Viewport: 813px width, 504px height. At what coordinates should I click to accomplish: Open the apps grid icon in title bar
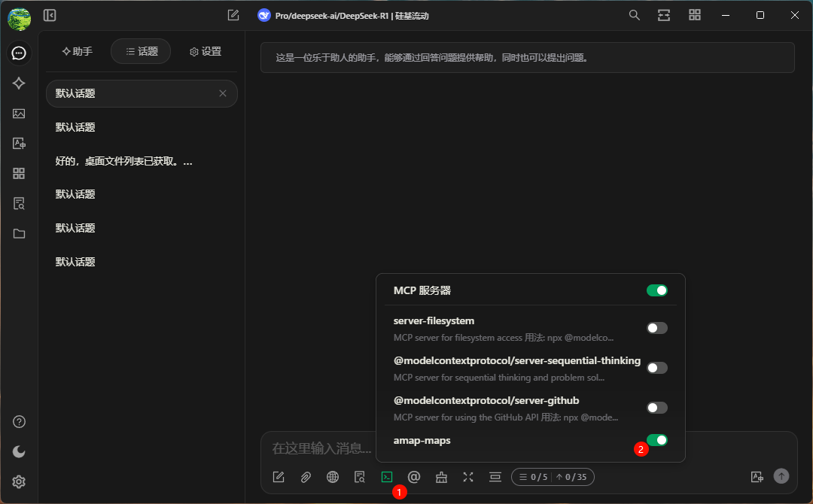pos(695,15)
